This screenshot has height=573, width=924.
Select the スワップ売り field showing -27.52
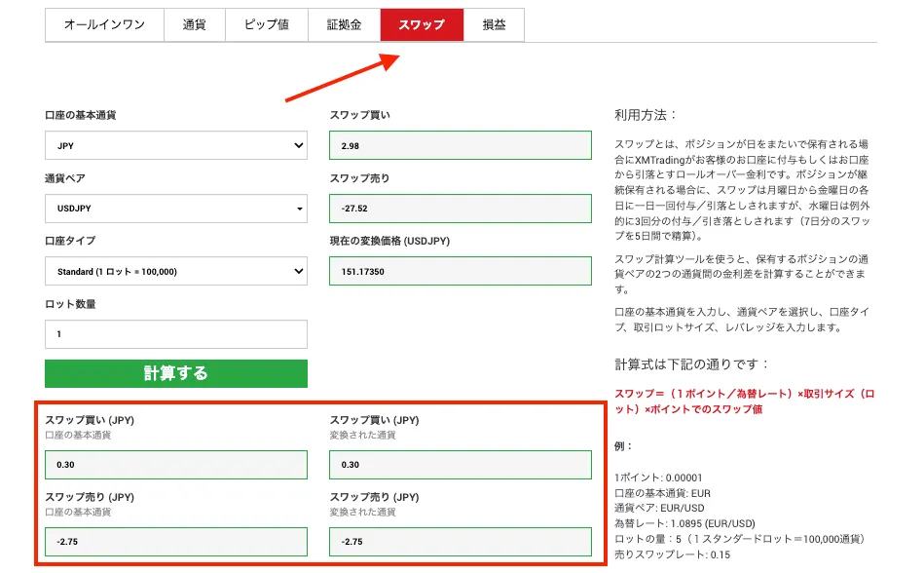click(x=460, y=208)
